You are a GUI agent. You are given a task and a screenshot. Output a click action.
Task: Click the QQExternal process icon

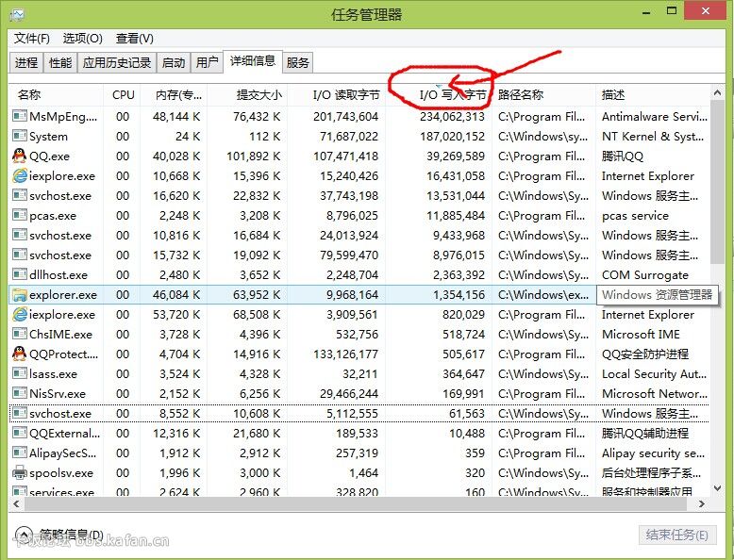point(20,434)
